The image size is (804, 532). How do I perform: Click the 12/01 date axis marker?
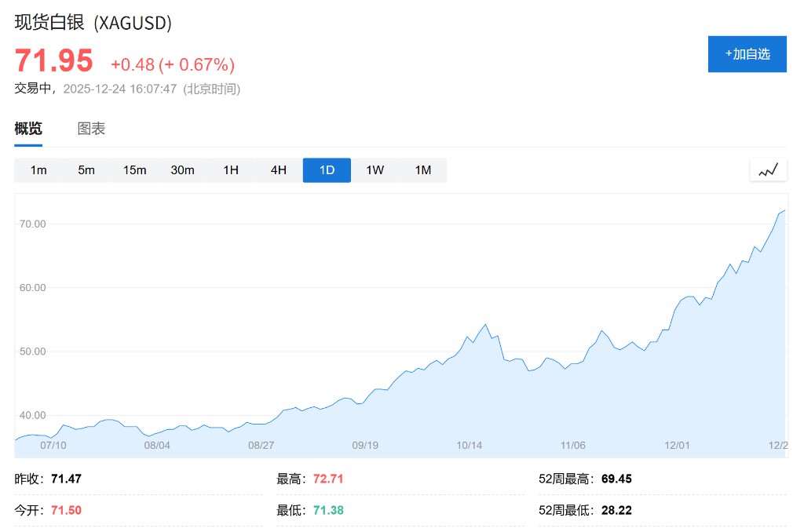677,445
